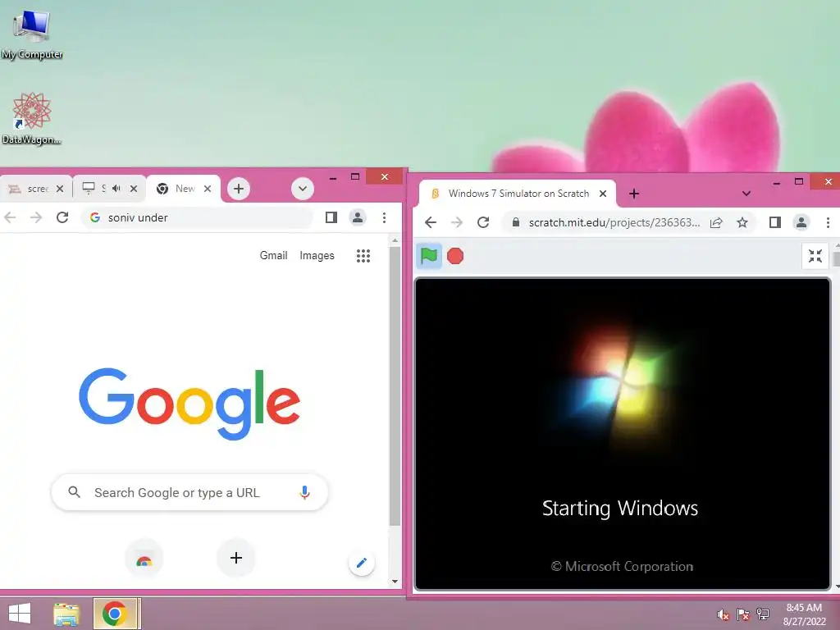This screenshot has height=630, width=840.
Task: Open new tab in Scratch browser window
Action: [x=634, y=194]
